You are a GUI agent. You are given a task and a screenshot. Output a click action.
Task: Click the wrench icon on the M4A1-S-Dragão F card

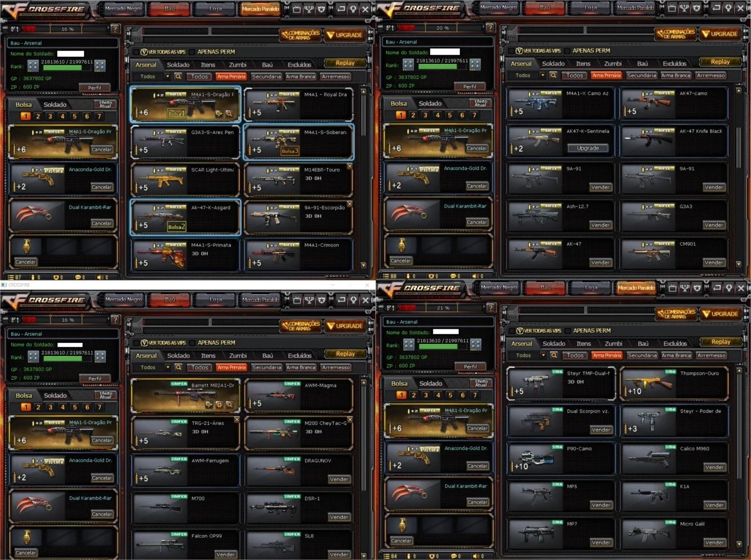click(x=219, y=114)
